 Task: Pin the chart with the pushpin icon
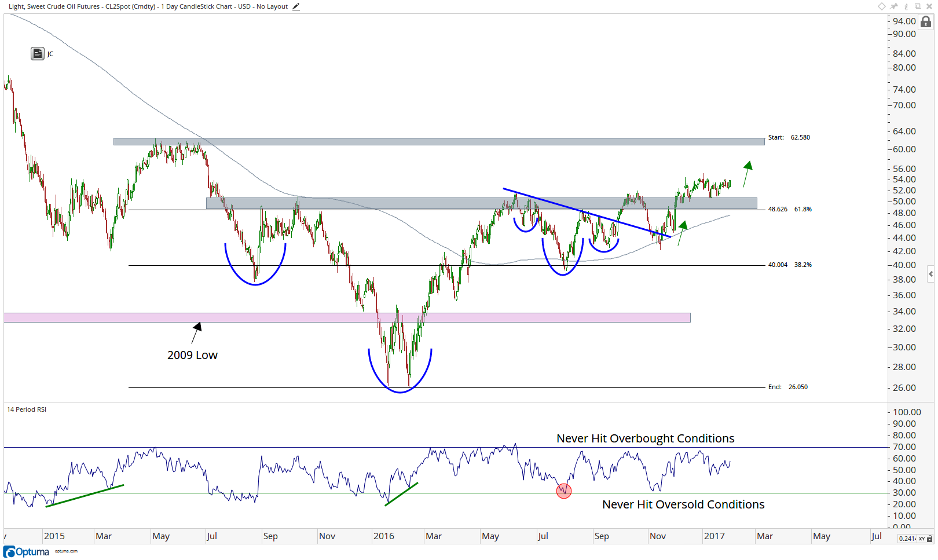(894, 6)
